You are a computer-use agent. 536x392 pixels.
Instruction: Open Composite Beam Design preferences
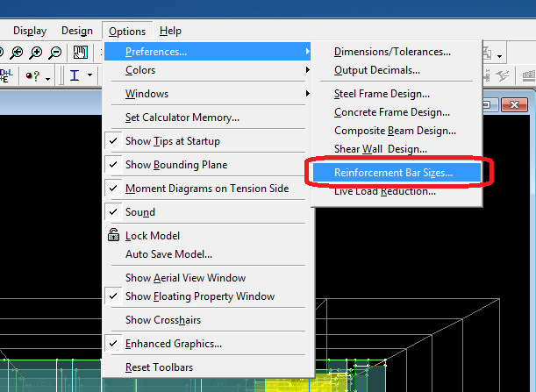[397, 131]
